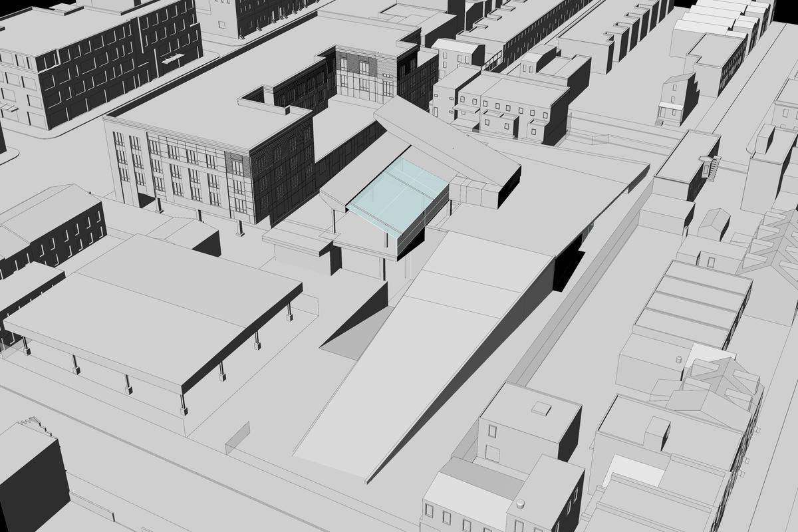Select the exterior staircase on right building
The image size is (798, 532).
click(712, 166)
